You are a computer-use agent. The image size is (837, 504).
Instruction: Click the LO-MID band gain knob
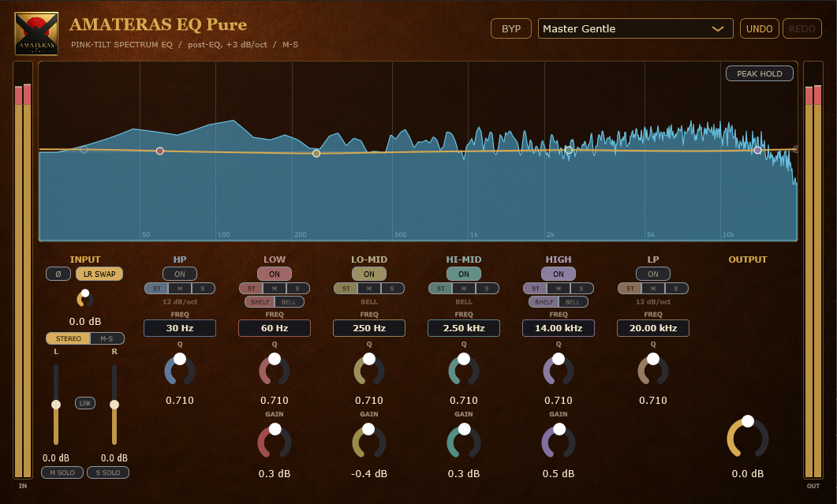pos(369,441)
